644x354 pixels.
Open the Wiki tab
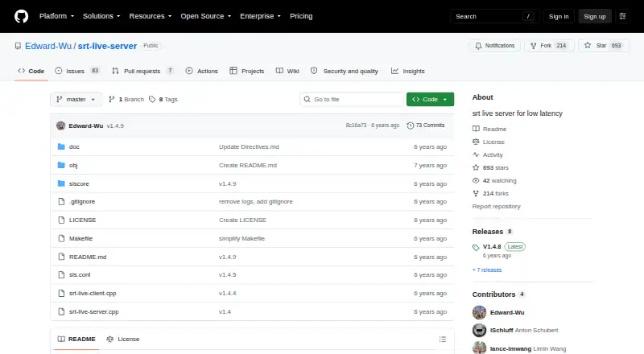point(287,71)
